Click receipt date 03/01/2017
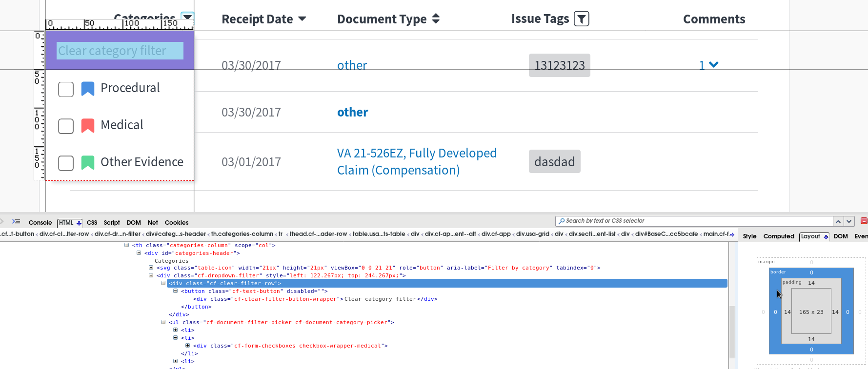The height and width of the screenshot is (369, 868). pos(251,162)
